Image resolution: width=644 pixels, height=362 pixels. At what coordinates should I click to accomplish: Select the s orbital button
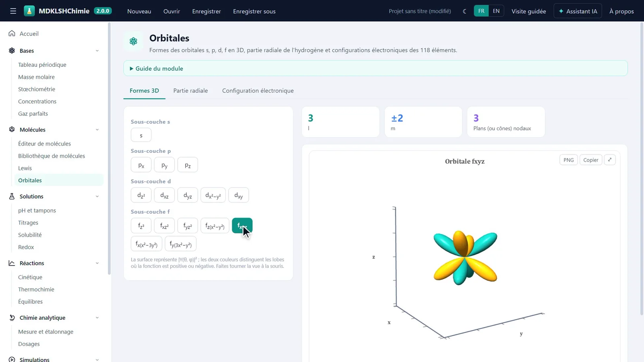(141, 135)
